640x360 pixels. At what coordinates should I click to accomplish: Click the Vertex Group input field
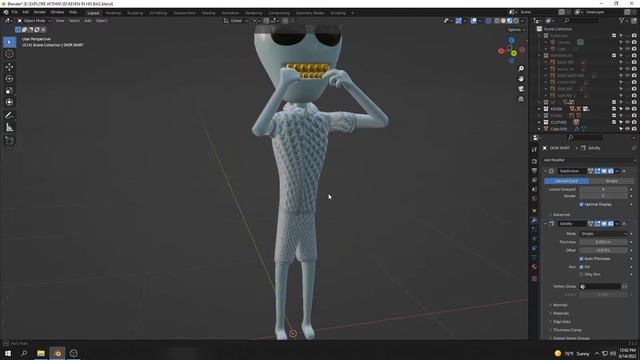600,287
